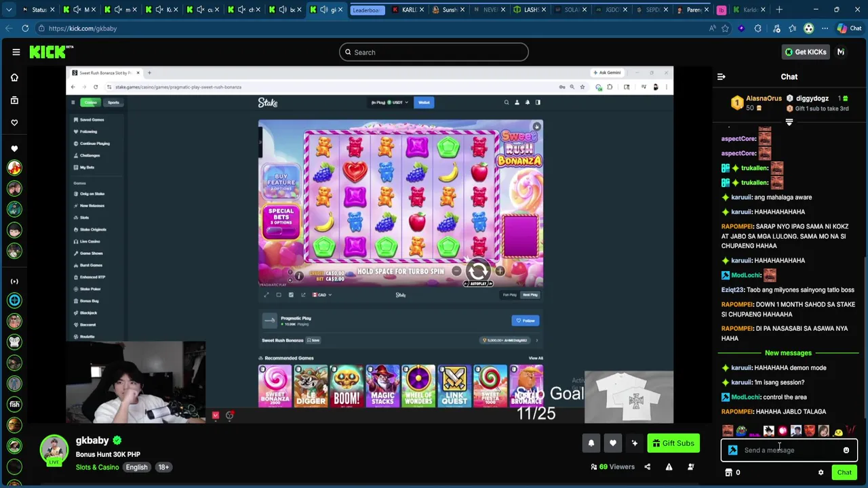
Task: Open the Favorites list star icon
Action: pos(792,28)
